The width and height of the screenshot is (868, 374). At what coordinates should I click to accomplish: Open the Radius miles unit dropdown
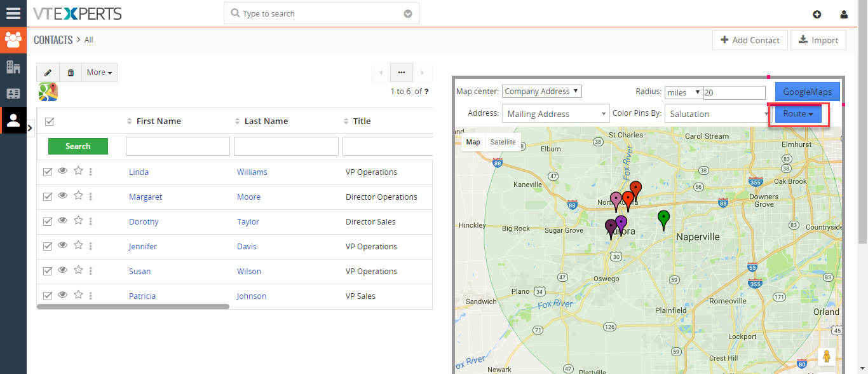click(x=684, y=93)
